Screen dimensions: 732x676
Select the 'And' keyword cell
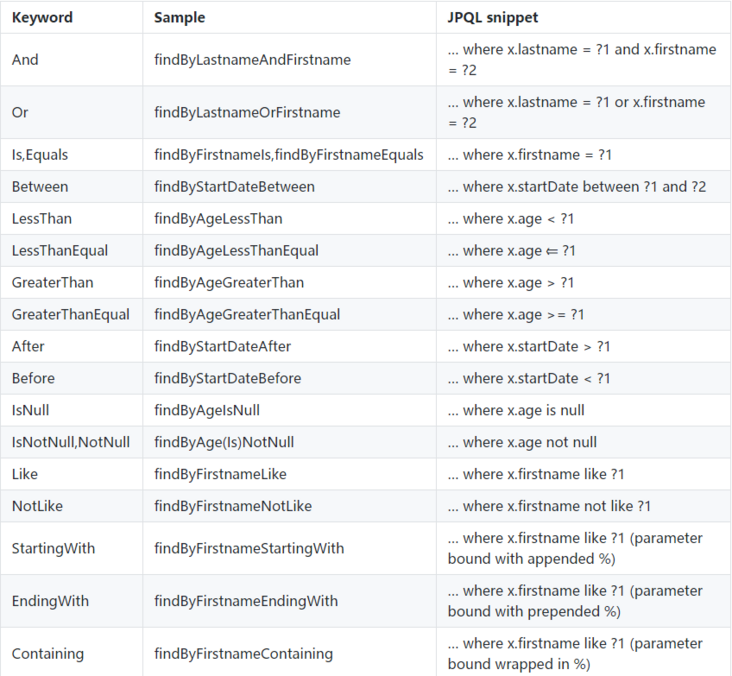71,60
